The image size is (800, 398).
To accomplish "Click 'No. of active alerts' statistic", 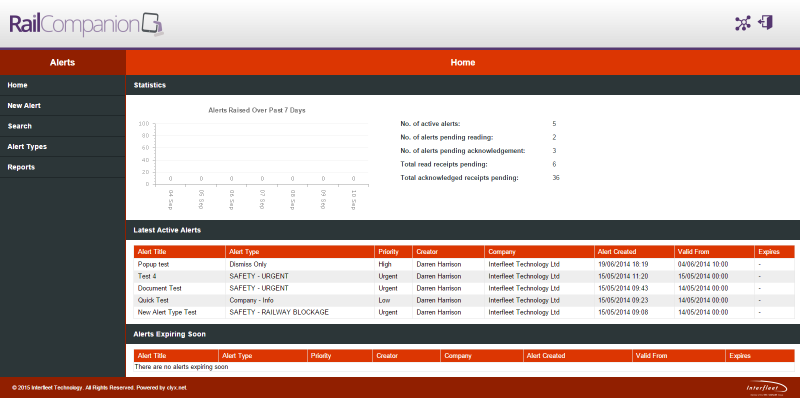I will 430,123.
